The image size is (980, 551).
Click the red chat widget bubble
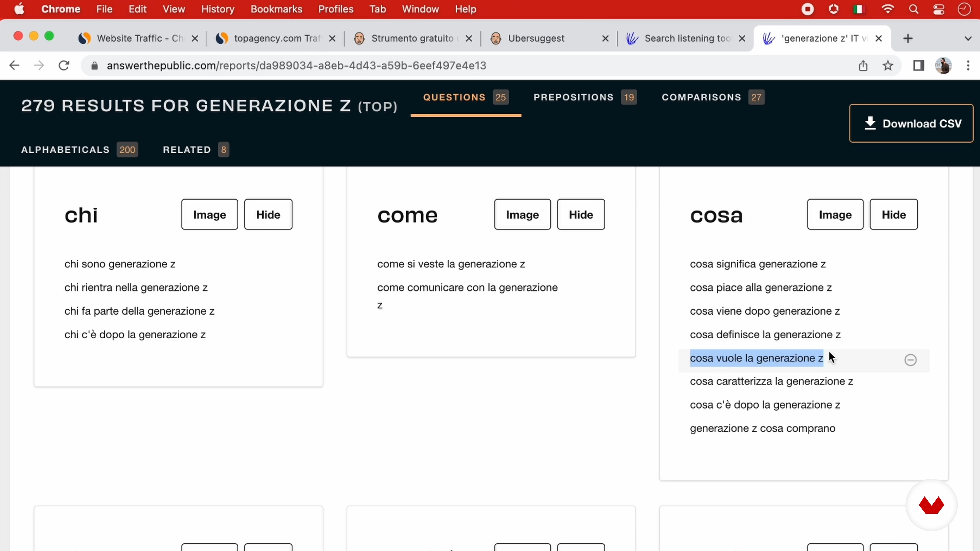pos(931,505)
